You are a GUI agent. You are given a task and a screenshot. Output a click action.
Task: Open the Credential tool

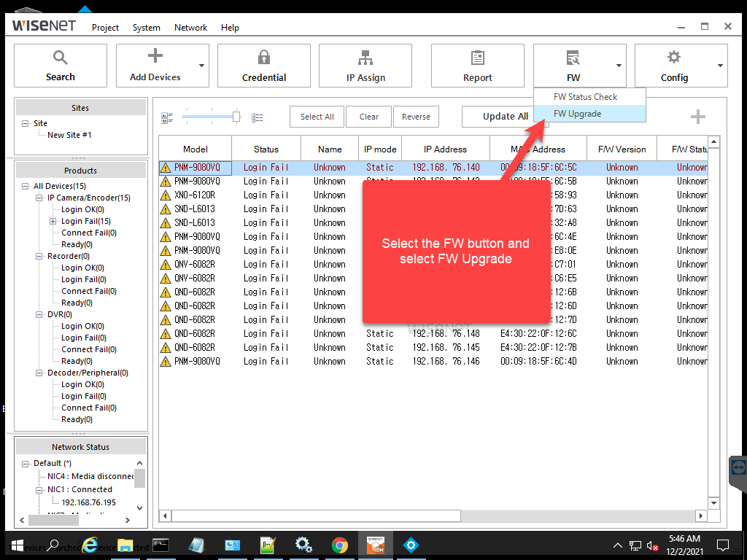tap(263, 65)
